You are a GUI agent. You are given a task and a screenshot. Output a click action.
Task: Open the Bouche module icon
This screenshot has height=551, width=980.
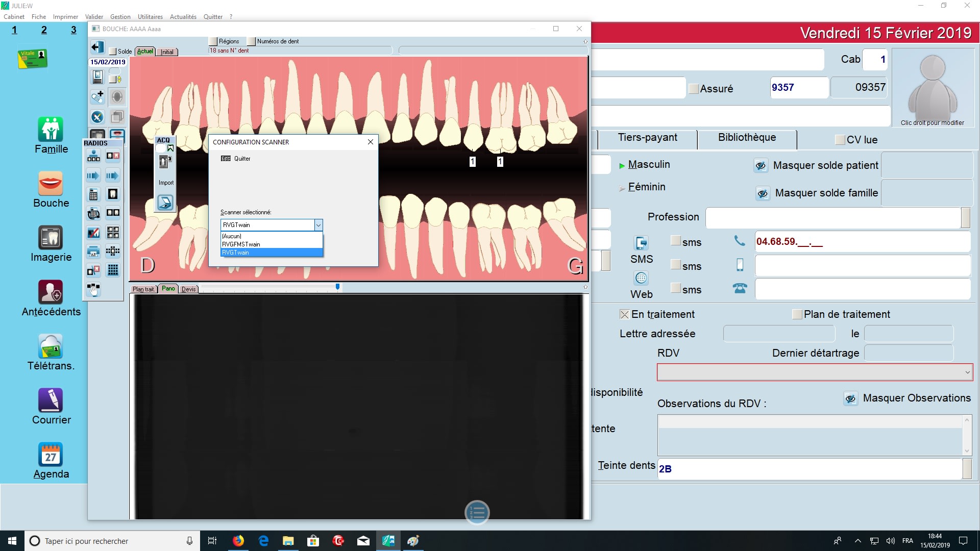(x=51, y=184)
